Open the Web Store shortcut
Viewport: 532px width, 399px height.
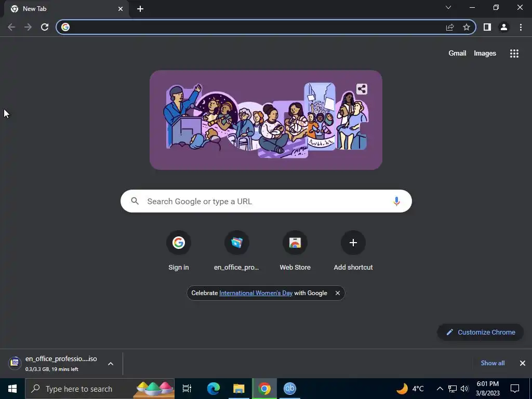295,250
